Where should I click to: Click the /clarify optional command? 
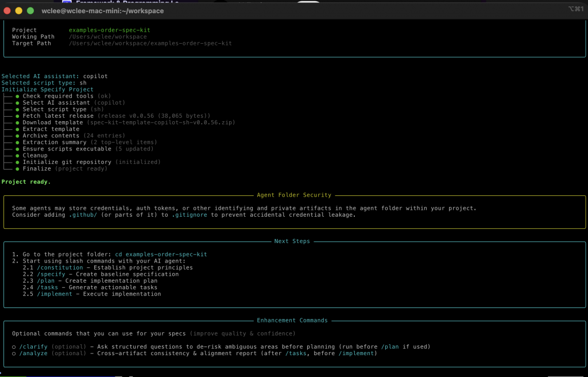click(33, 347)
